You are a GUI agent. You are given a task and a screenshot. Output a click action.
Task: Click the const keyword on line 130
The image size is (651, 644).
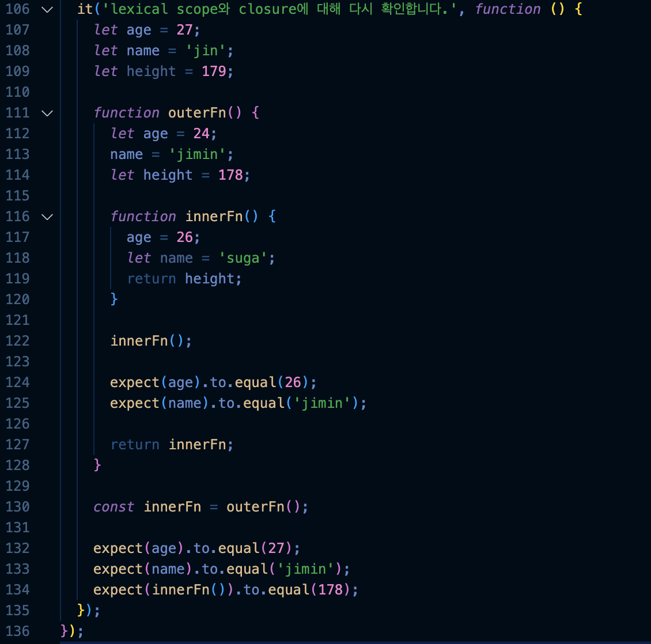click(x=113, y=506)
